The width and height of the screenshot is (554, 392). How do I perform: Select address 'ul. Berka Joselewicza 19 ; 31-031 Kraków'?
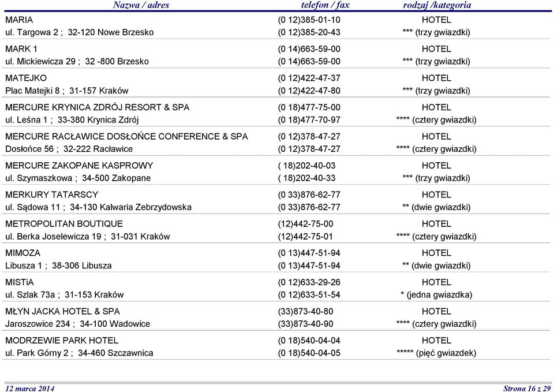[88, 237]
